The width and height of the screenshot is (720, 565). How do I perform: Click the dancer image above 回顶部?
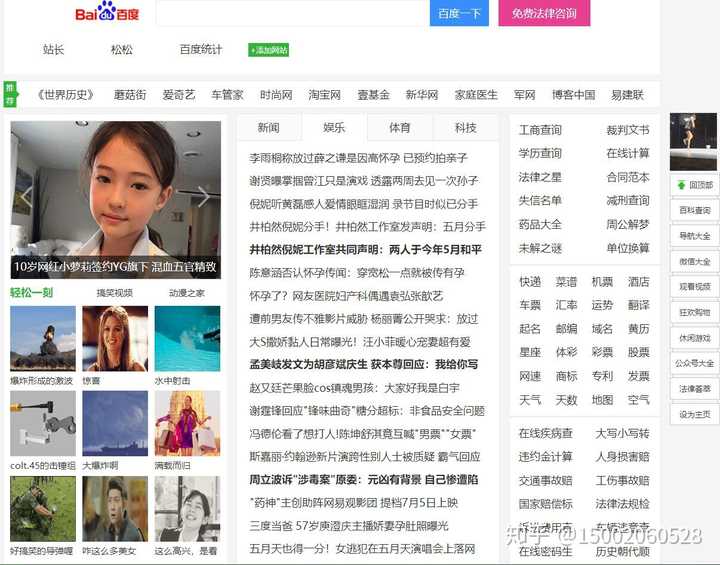[693, 141]
